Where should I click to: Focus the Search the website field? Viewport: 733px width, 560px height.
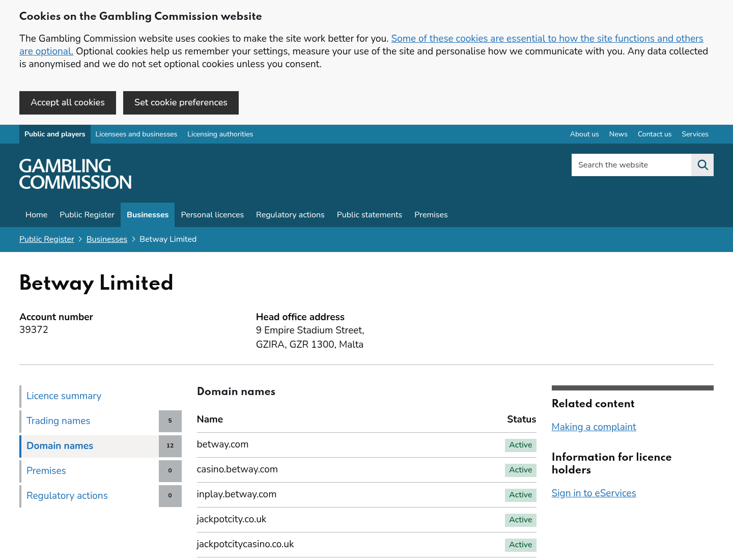(x=631, y=165)
